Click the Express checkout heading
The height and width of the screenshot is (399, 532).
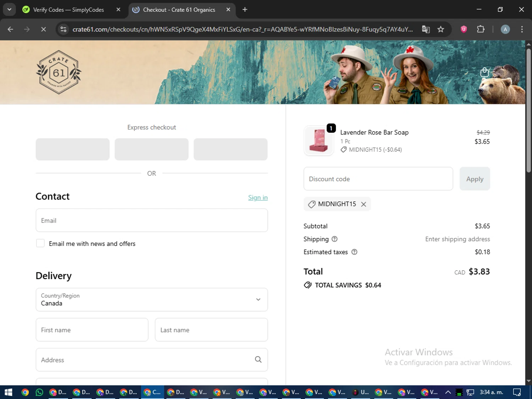(152, 127)
